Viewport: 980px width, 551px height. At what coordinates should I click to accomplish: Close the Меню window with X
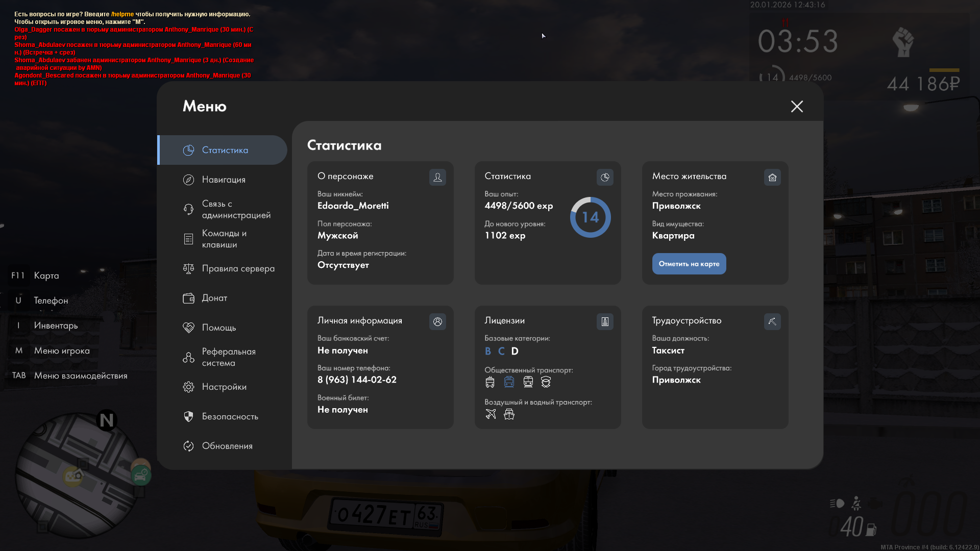click(796, 106)
